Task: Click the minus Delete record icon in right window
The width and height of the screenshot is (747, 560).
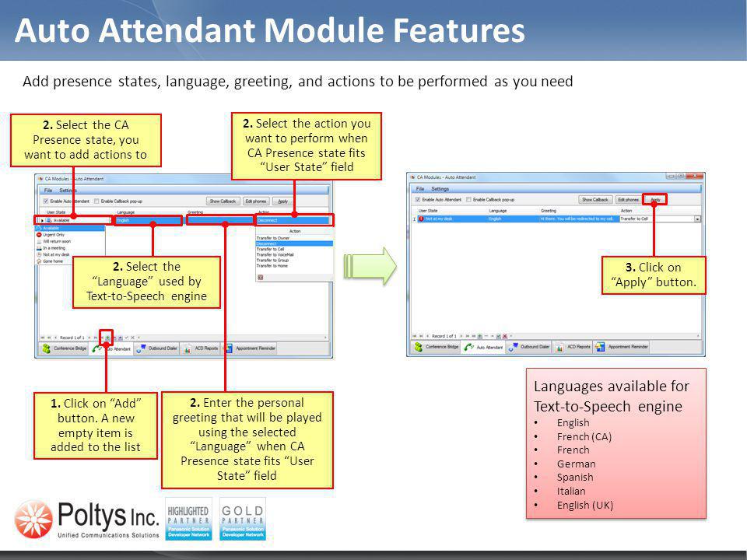Action: click(x=486, y=336)
